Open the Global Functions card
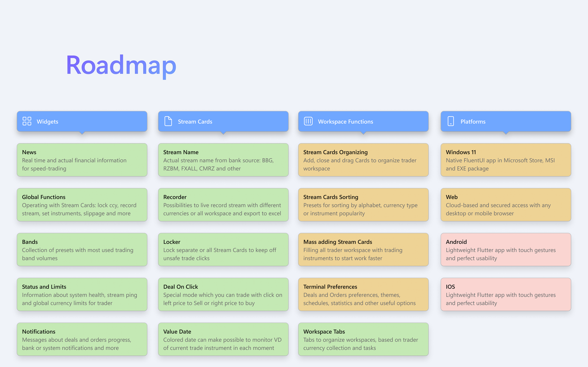588x367 pixels. tap(82, 205)
